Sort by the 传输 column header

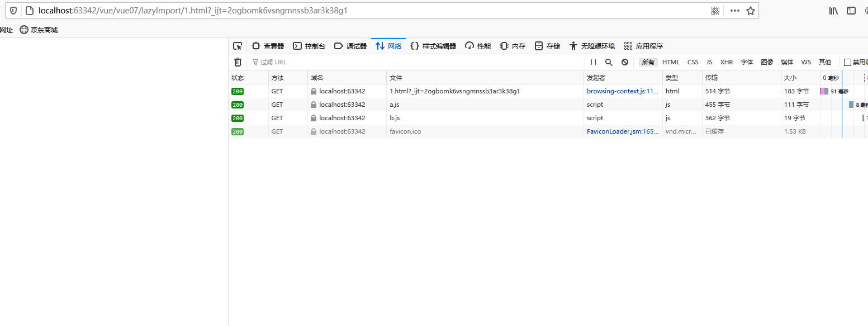[742, 78]
